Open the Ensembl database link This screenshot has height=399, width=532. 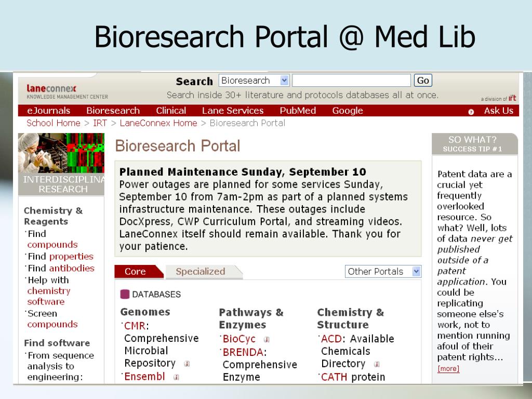click(x=144, y=377)
